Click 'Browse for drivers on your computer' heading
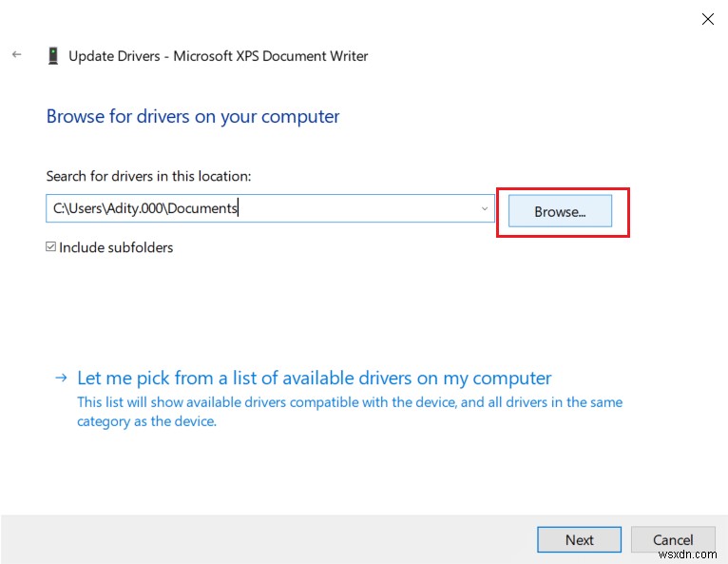728x564 pixels. pyautogui.click(x=193, y=117)
